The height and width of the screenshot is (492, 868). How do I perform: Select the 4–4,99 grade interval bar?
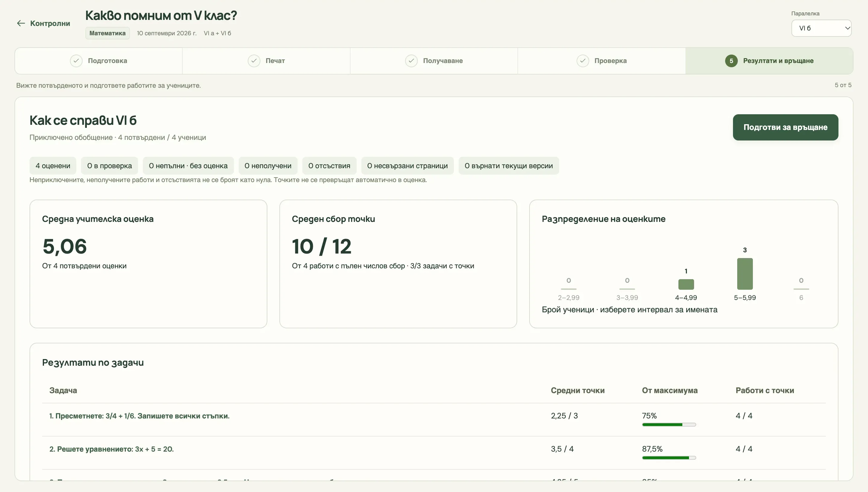[686, 285]
